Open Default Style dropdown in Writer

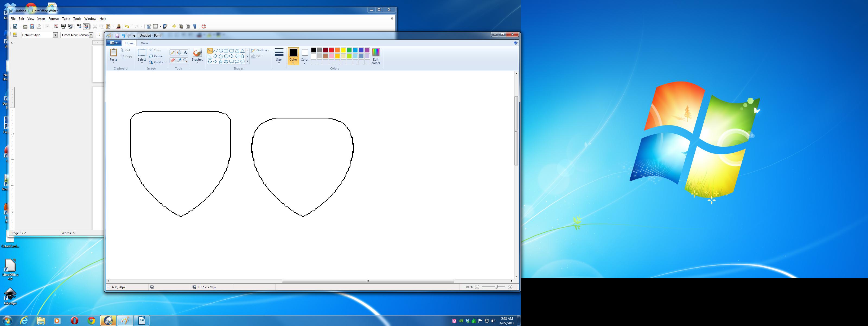point(56,35)
